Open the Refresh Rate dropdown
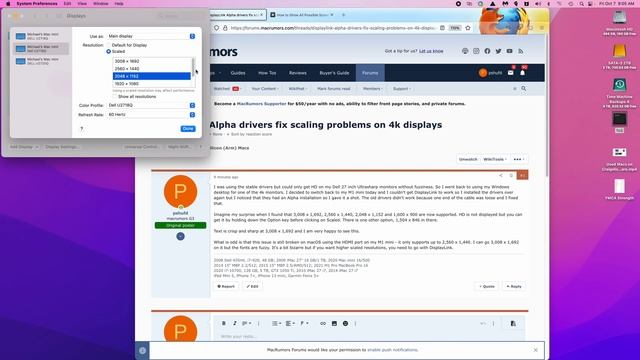Image resolution: width=640 pixels, height=360 pixels. click(151, 115)
